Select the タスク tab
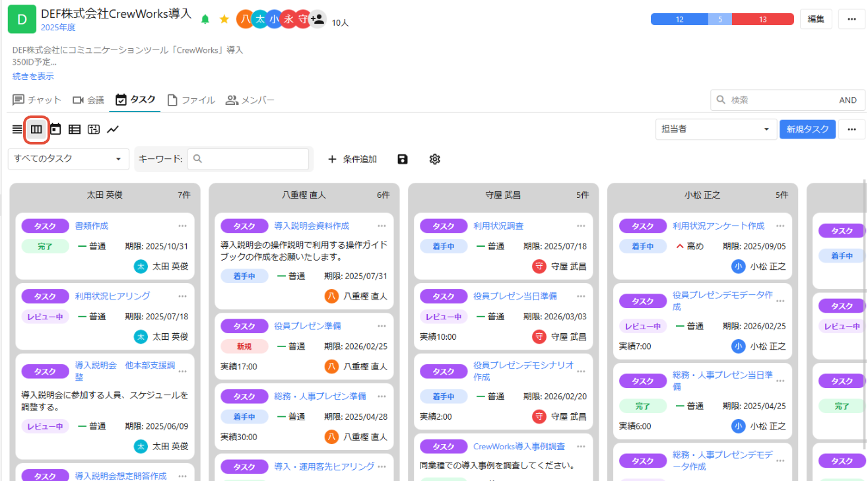Image resolution: width=868 pixels, height=481 pixels. [x=135, y=100]
